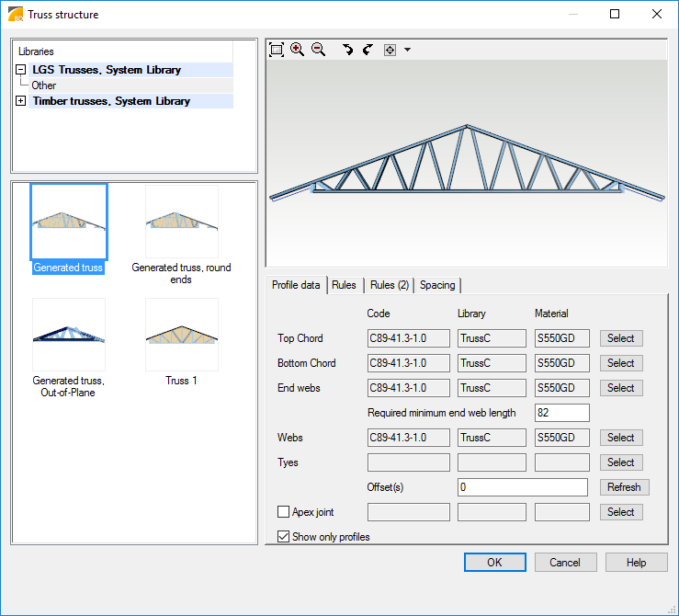Screen dimensions: 679x616
Task: Open the Spacing tab
Action: pyautogui.click(x=437, y=285)
